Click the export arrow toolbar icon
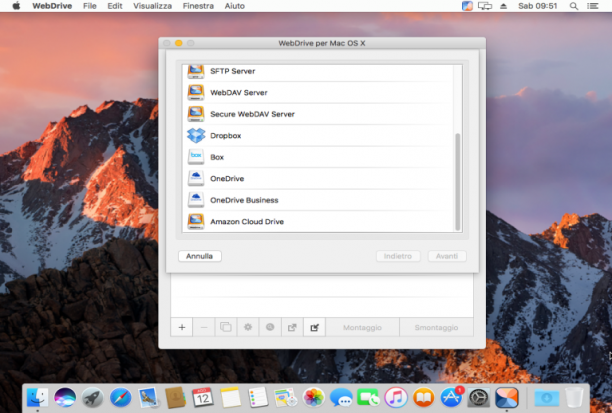Viewport: 612px width, 413px height. pyautogui.click(x=292, y=327)
